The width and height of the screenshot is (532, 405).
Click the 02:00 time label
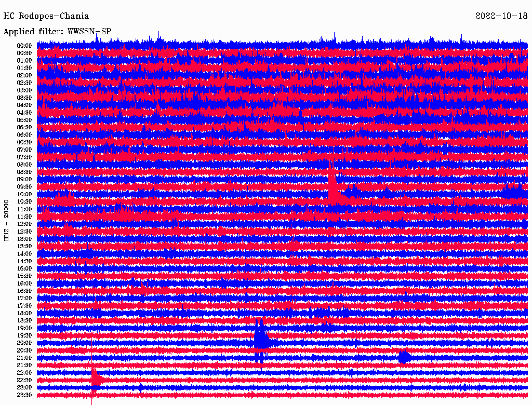coord(24,75)
